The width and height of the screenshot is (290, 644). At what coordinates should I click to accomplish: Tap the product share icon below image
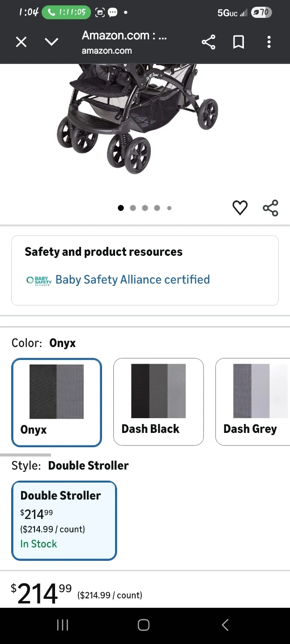point(270,208)
